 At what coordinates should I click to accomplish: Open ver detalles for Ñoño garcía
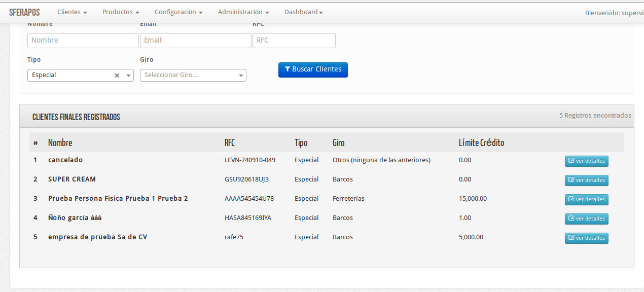(x=586, y=219)
